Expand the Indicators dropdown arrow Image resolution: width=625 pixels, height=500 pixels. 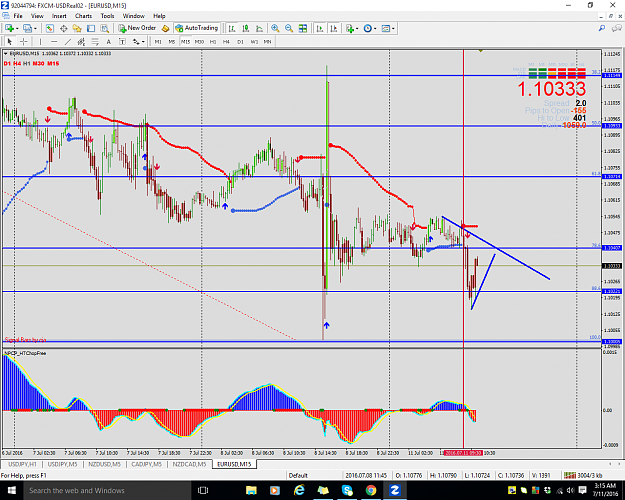(x=357, y=28)
